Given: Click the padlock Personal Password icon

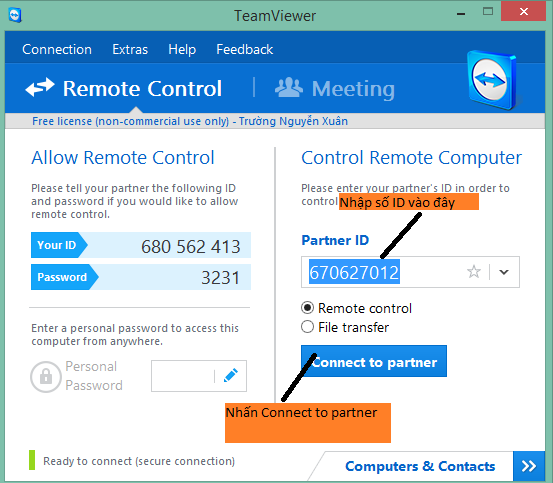Looking at the screenshot, I should pyautogui.click(x=46, y=377).
